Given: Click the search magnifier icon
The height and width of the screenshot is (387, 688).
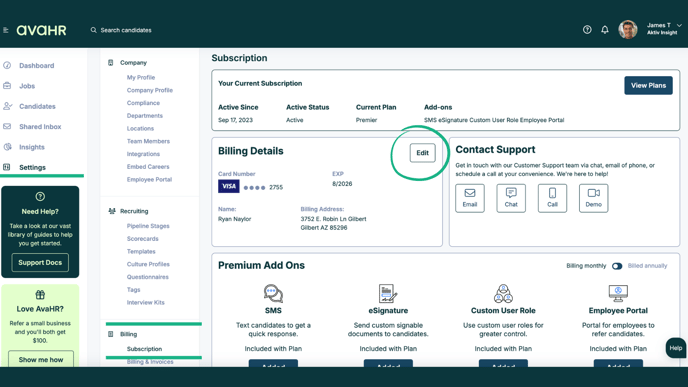Looking at the screenshot, I should (x=93, y=30).
